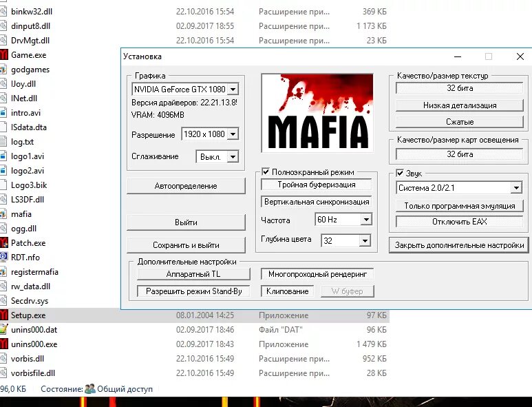Click the logo1.avi video file icon
Viewport: 532px width, 407px height.
[x=3, y=156]
